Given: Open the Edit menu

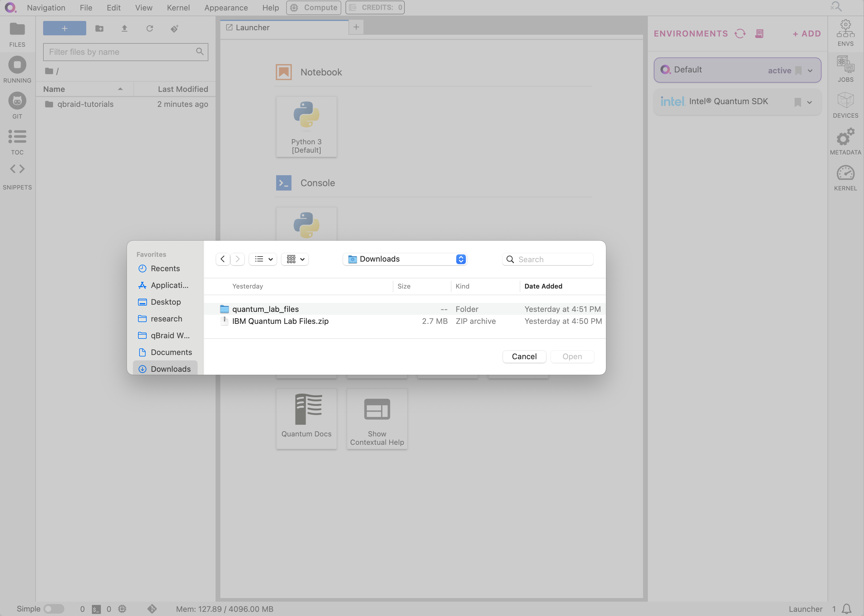Looking at the screenshot, I should coord(113,7).
